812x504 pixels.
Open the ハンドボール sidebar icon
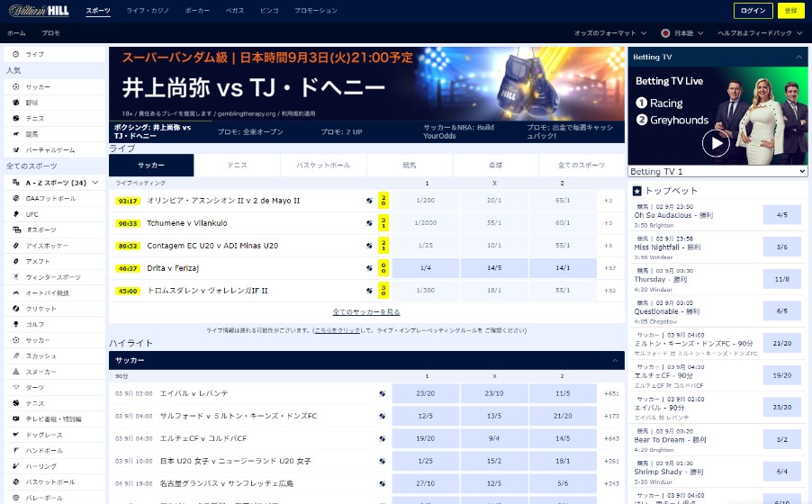click(x=15, y=450)
